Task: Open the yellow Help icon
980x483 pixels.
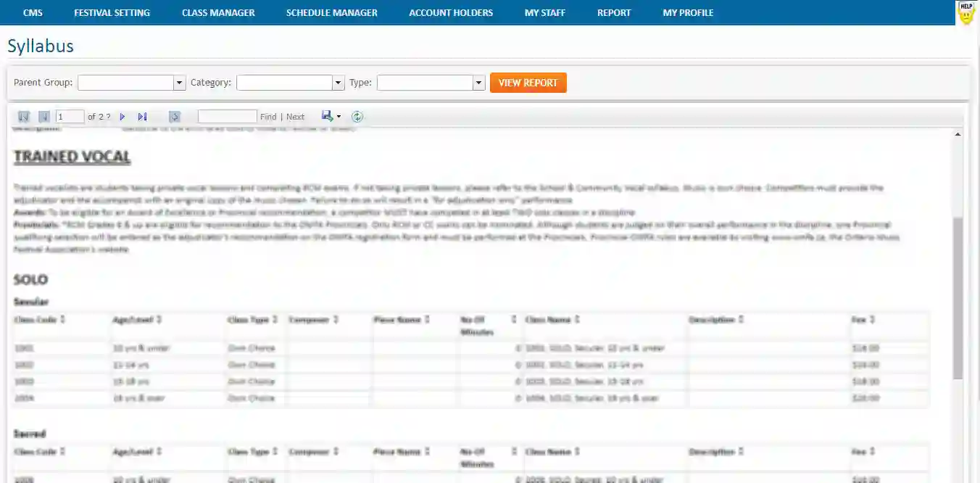Action: pyautogui.click(x=966, y=12)
